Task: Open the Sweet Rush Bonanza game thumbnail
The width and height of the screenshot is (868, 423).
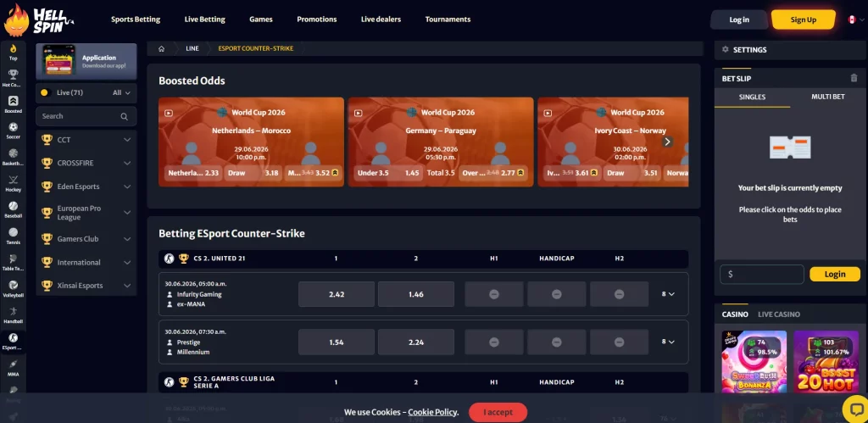Action: (x=754, y=362)
